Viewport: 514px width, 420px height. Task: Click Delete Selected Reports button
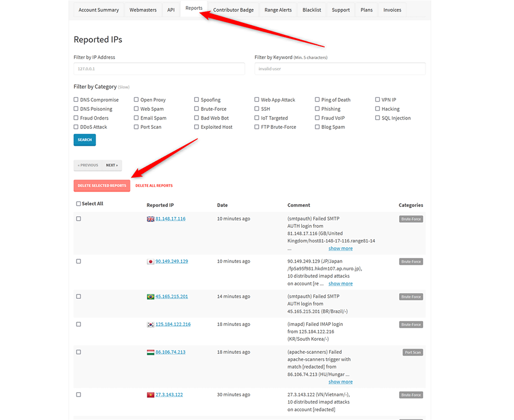pos(102,186)
